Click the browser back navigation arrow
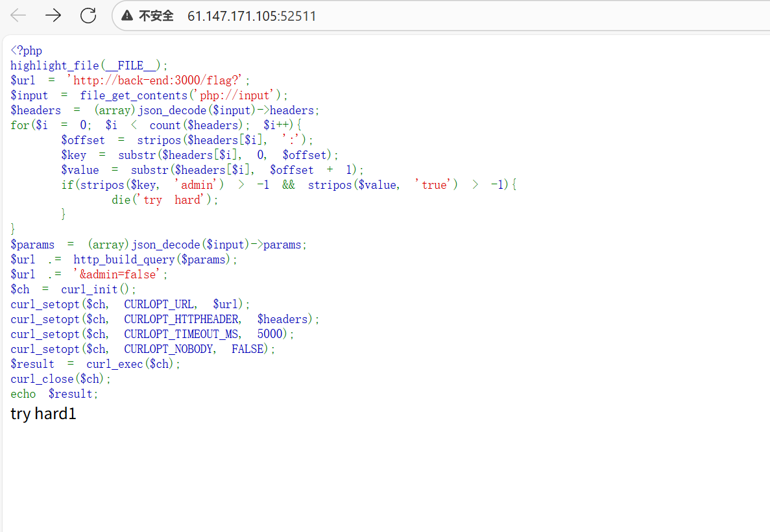The image size is (770, 532). pyautogui.click(x=18, y=16)
